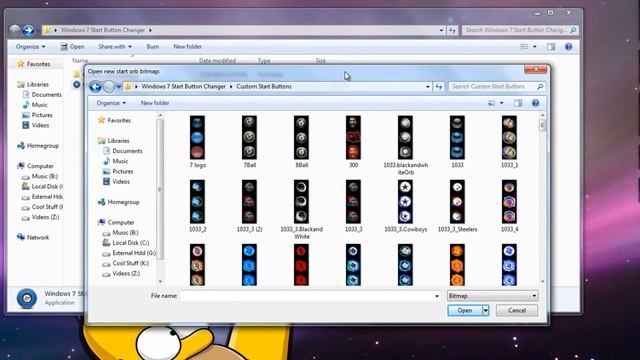Select the 7Ball bitmap thumbnail
640x360 pixels.
[249, 138]
